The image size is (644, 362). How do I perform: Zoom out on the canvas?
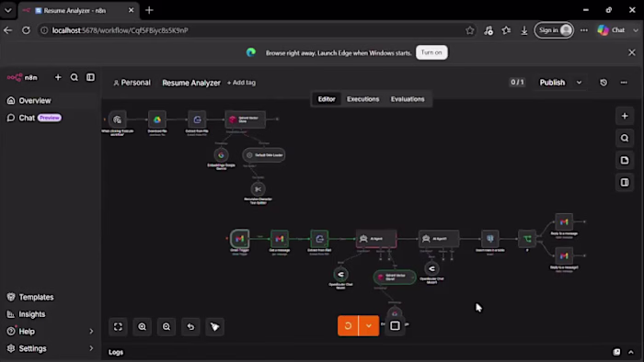click(x=167, y=327)
